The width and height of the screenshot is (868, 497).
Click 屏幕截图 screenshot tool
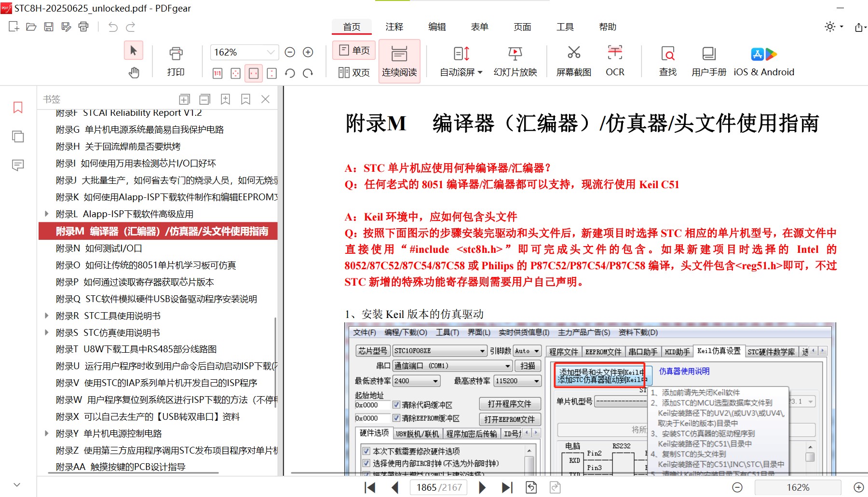(x=574, y=61)
